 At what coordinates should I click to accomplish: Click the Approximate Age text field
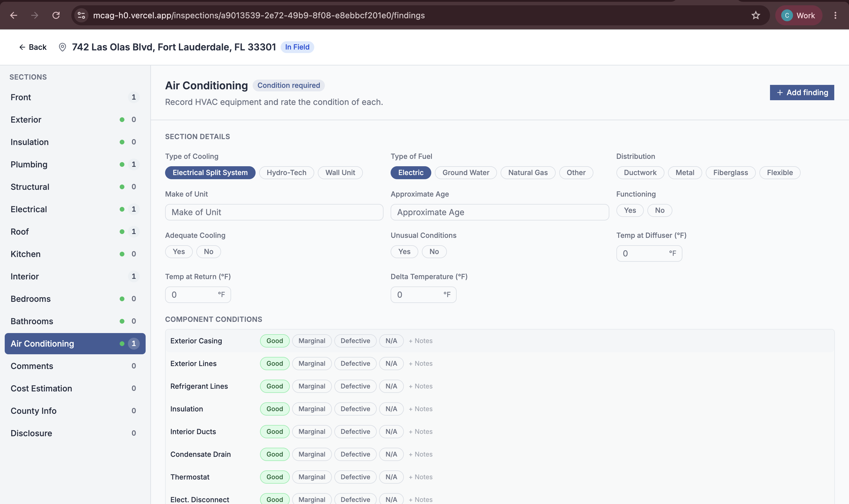[x=500, y=212]
